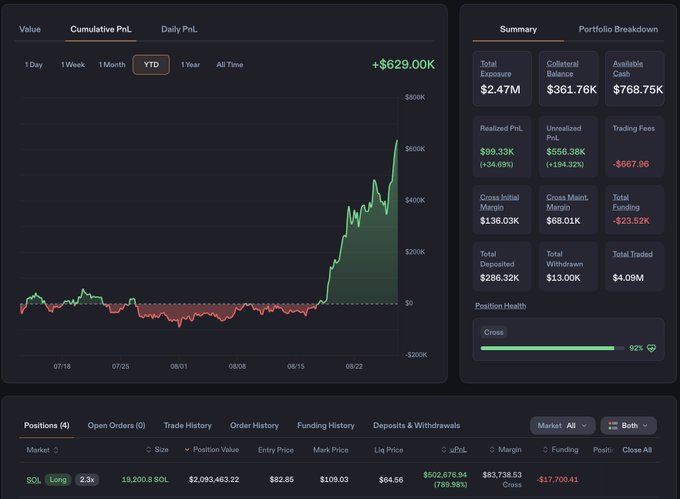This screenshot has height=499, width=680.
Task: Open the Funding History tab
Action: 326,425
